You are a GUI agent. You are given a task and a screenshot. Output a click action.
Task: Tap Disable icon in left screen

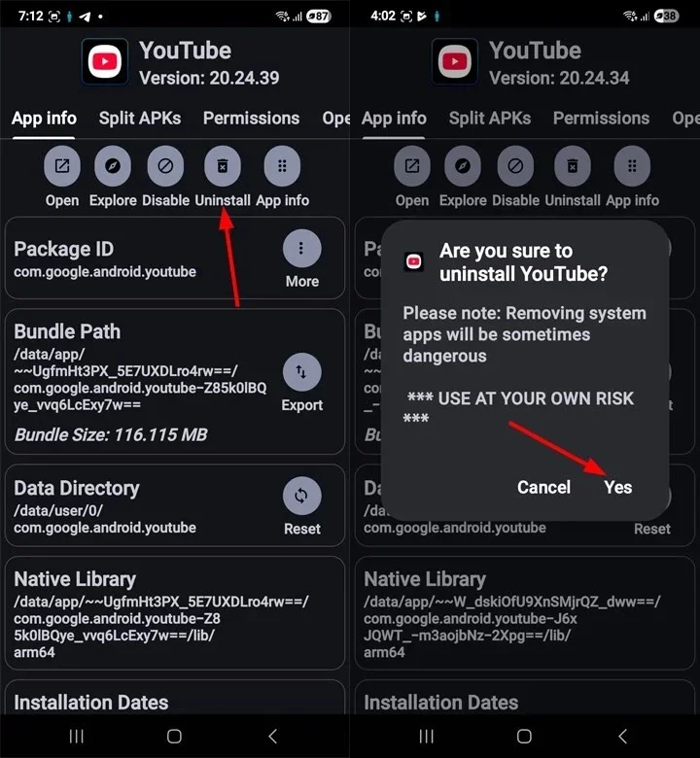[165, 166]
